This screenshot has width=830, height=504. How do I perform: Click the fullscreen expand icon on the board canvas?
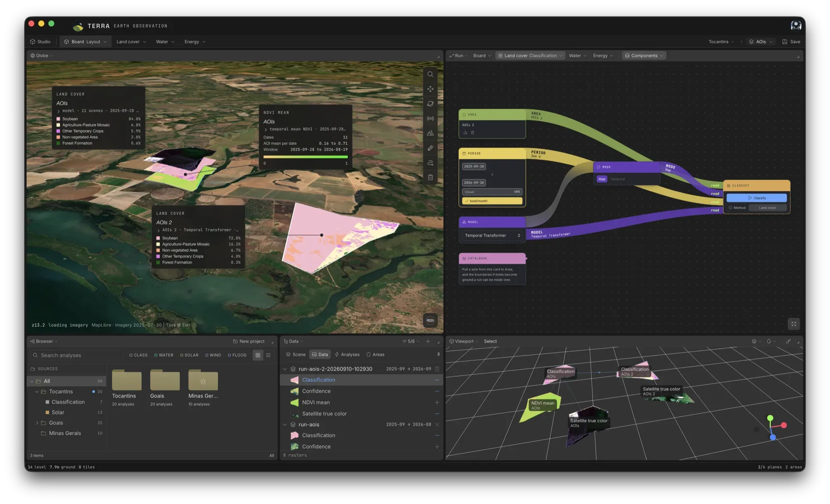[793, 324]
